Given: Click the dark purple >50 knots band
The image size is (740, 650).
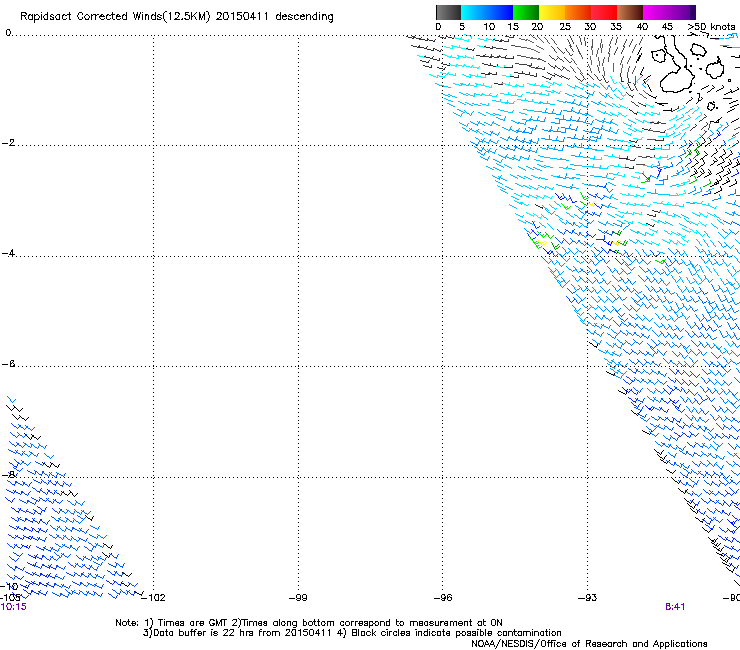Looking at the screenshot, I should pos(693,12).
